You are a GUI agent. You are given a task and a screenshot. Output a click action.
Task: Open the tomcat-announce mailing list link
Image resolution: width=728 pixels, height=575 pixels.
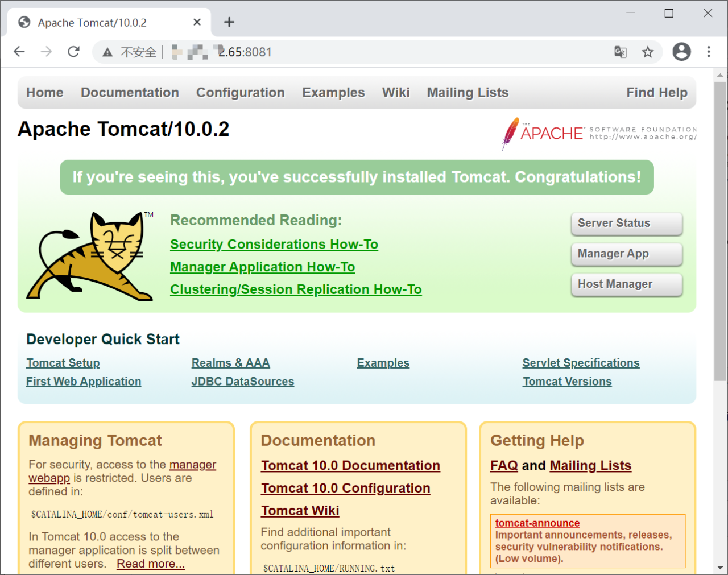pyautogui.click(x=537, y=523)
